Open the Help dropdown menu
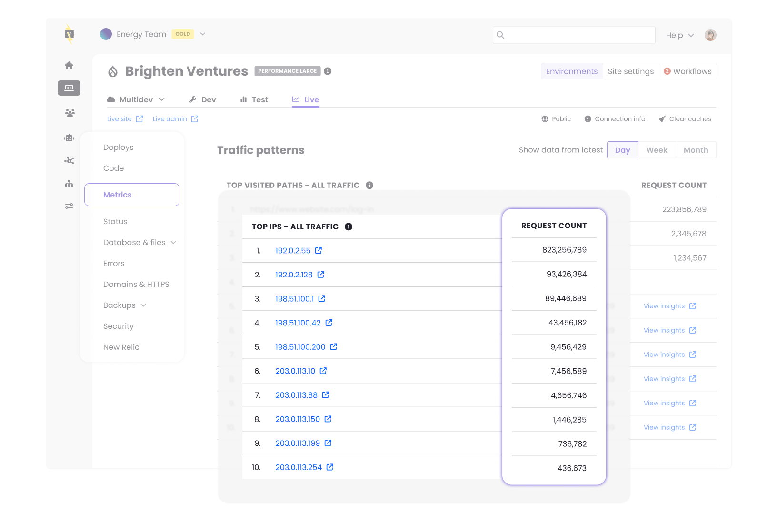Image resolution: width=777 pixels, height=532 pixels. 679,35
